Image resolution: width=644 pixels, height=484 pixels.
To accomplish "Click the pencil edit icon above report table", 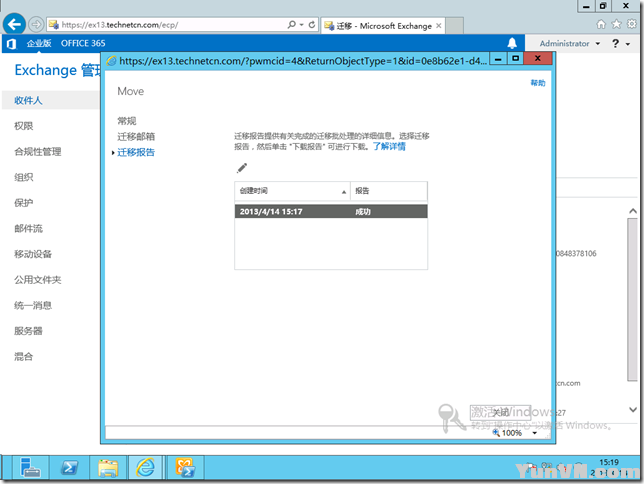I will (242, 168).
